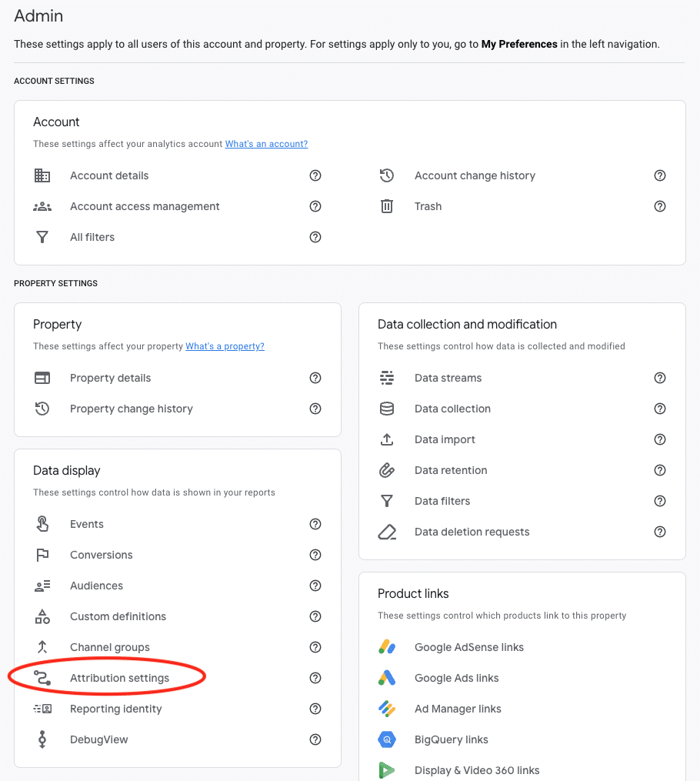This screenshot has width=700, height=781.
Task: Open Data streams via its icon
Action: coord(387,378)
